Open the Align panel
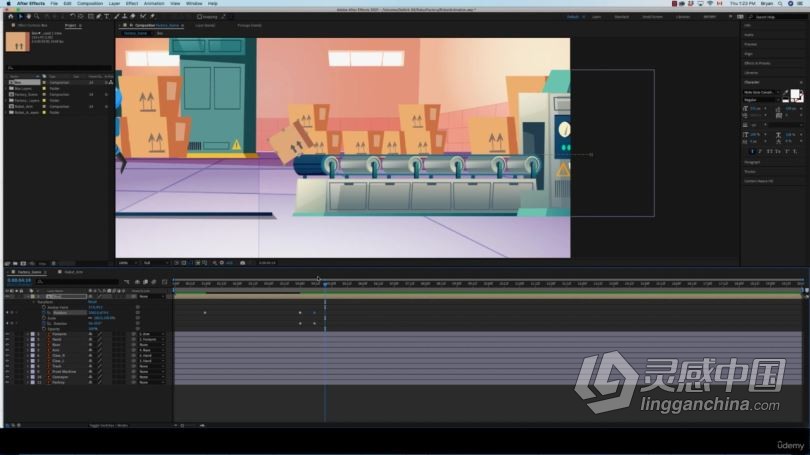The image size is (810, 455). tap(748, 54)
